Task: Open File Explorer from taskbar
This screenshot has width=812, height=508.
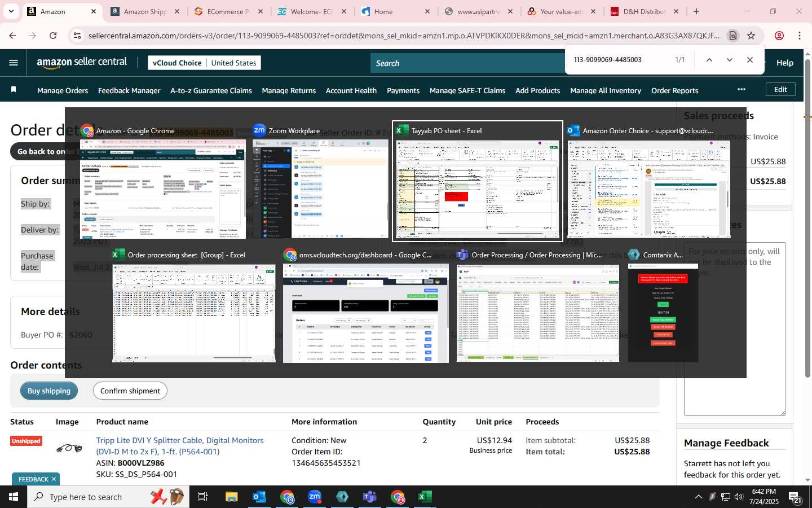Action: (x=232, y=497)
